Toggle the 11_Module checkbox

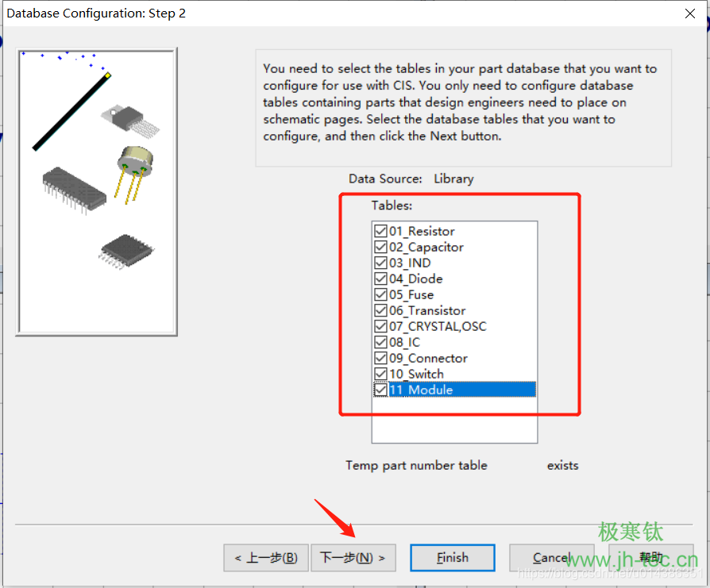pyautogui.click(x=380, y=390)
